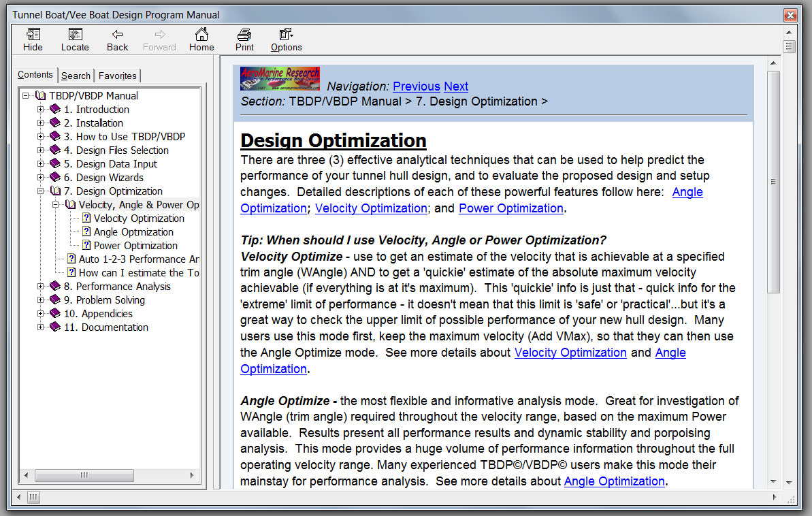Select Angle Optmization tree topic
The height and width of the screenshot is (516, 812).
coord(133,231)
